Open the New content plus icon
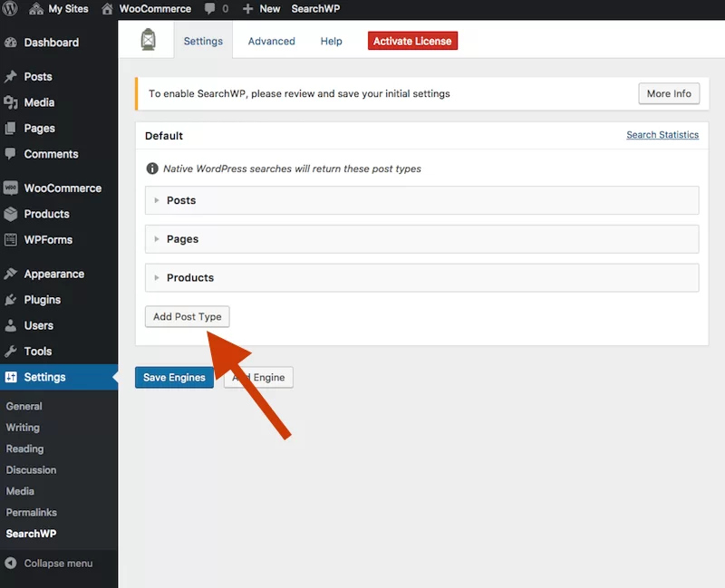 tap(246, 9)
